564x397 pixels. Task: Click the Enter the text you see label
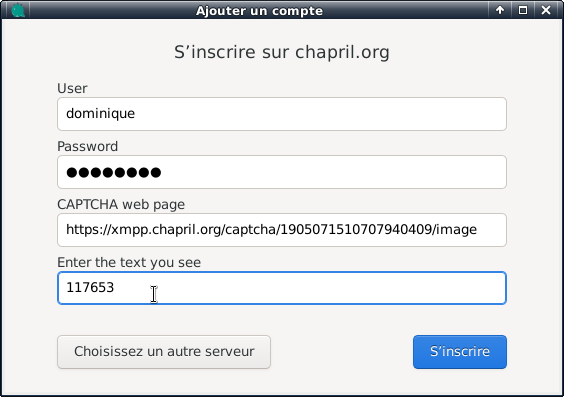[x=129, y=262]
